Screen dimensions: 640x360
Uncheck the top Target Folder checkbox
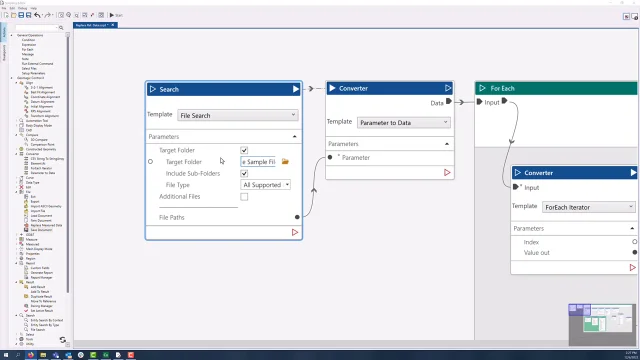click(244, 150)
